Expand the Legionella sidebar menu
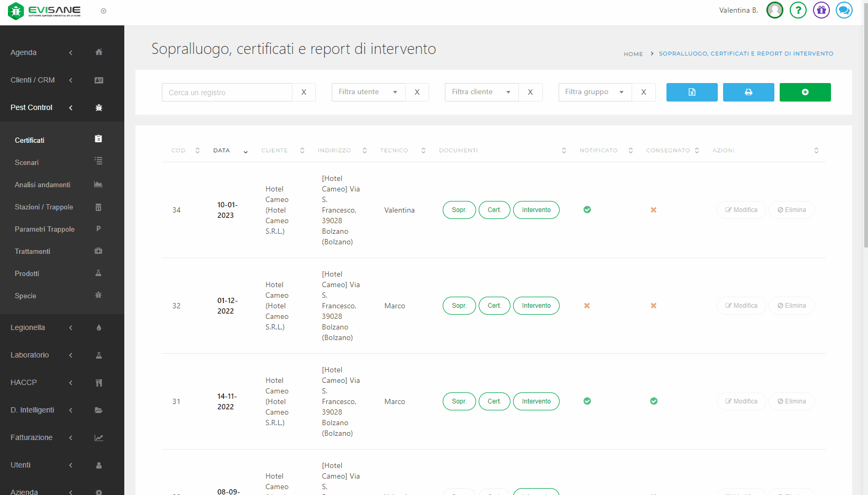 point(28,328)
